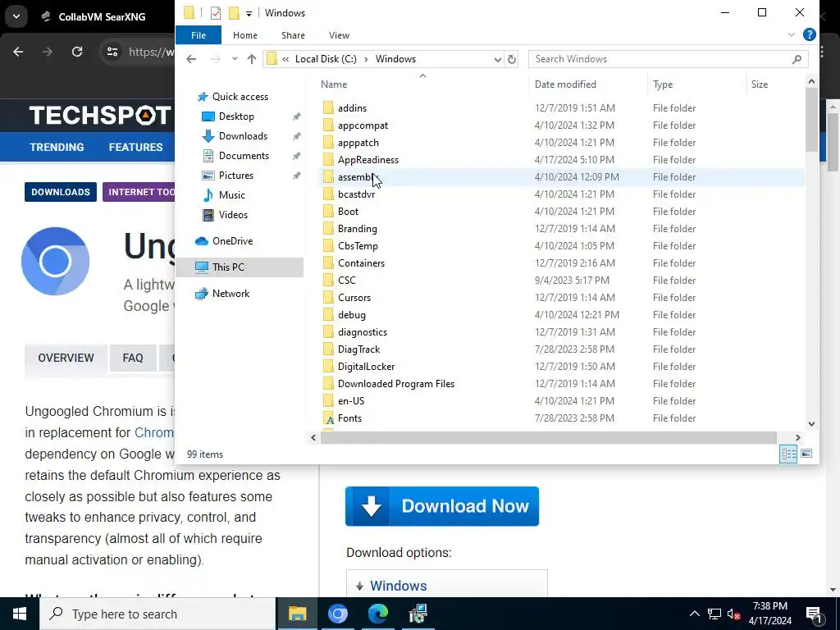This screenshot has height=630, width=840.
Task: Open Downloads in the navigation pane
Action: coord(243,136)
